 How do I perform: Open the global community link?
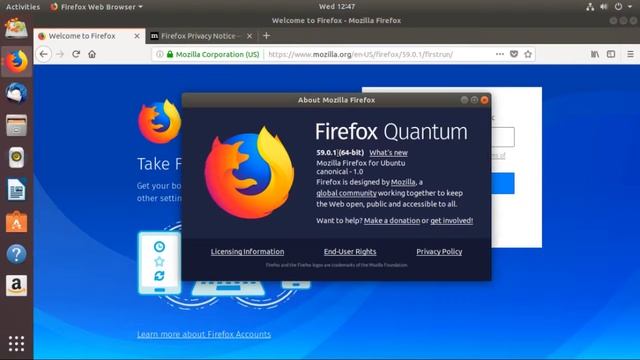pyautogui.click(x=346, y=193)
